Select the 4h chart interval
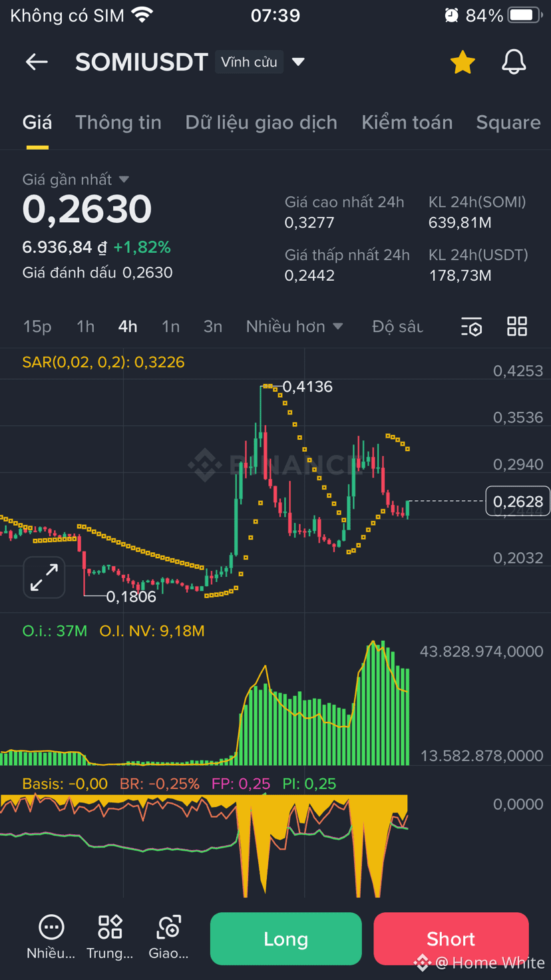Viewport: 551px width, 980px height. 128,327
